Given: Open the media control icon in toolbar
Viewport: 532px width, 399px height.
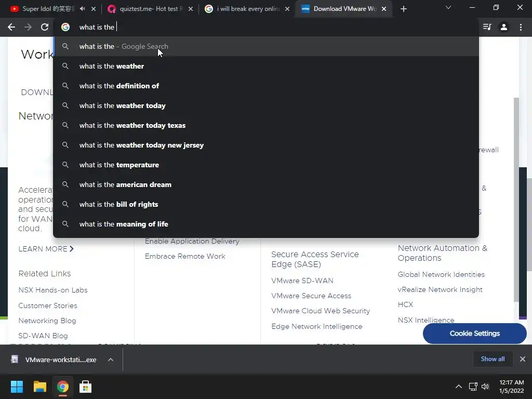Looking at the screenshot, I should point(487,27).
